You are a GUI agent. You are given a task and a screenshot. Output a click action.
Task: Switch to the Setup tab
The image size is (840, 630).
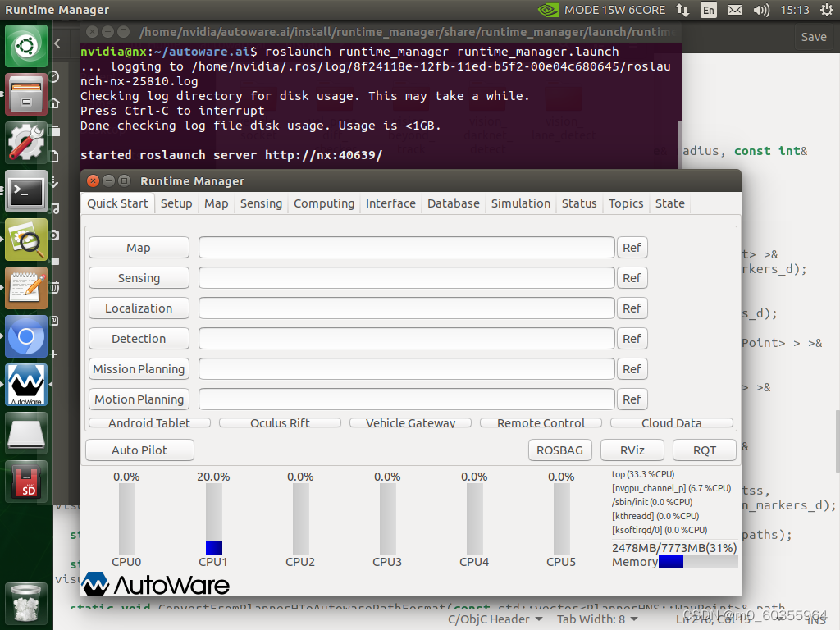tap(176, 203)
